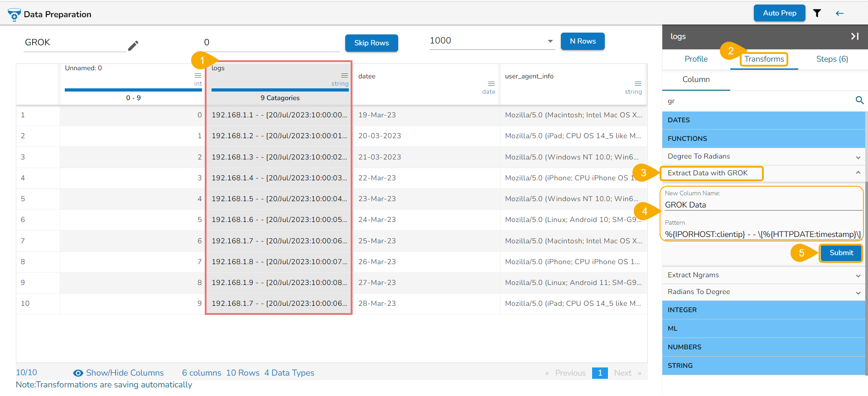Collapse Extract Data with GROK section

[858, 173]
